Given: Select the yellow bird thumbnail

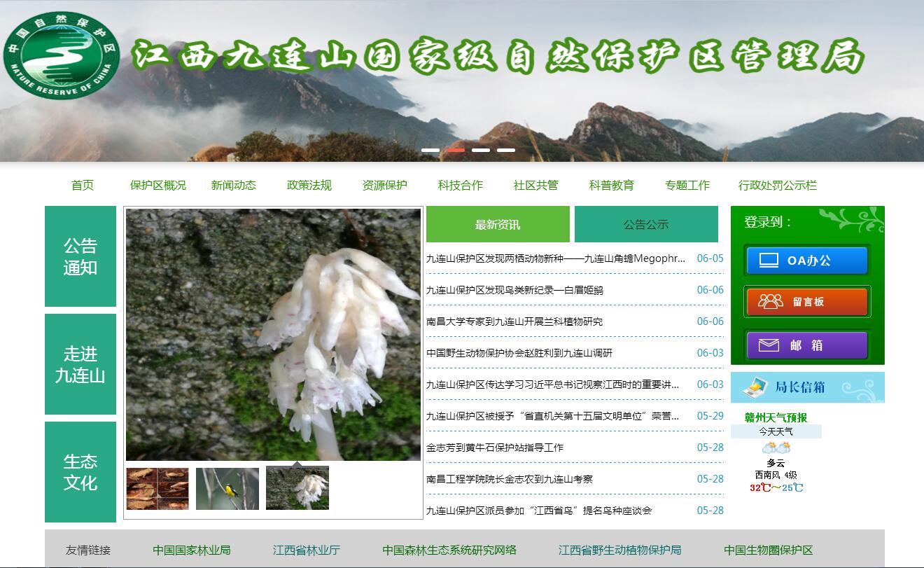Looking at the screenshot, I should (x=227, y=489).
